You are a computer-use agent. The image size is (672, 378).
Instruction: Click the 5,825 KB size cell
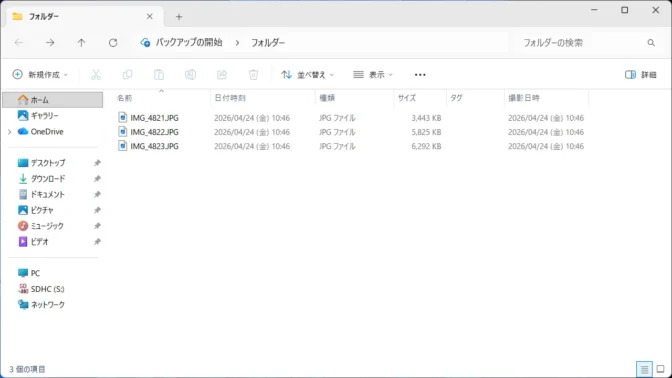(426, 132)
